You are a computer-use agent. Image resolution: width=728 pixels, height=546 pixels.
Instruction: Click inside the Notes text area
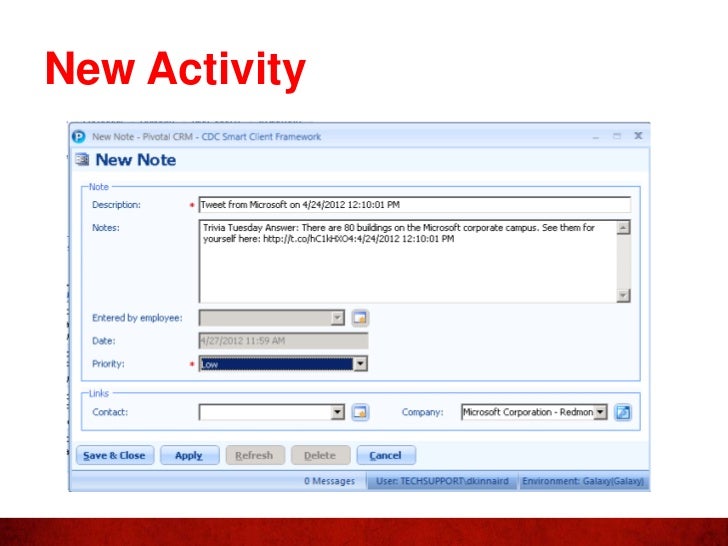(408, 261)
